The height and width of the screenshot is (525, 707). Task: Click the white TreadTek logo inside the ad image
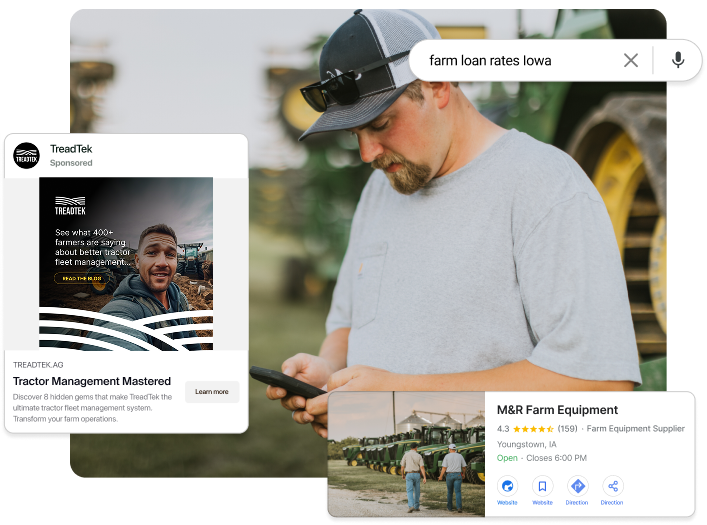coord(70,206)
